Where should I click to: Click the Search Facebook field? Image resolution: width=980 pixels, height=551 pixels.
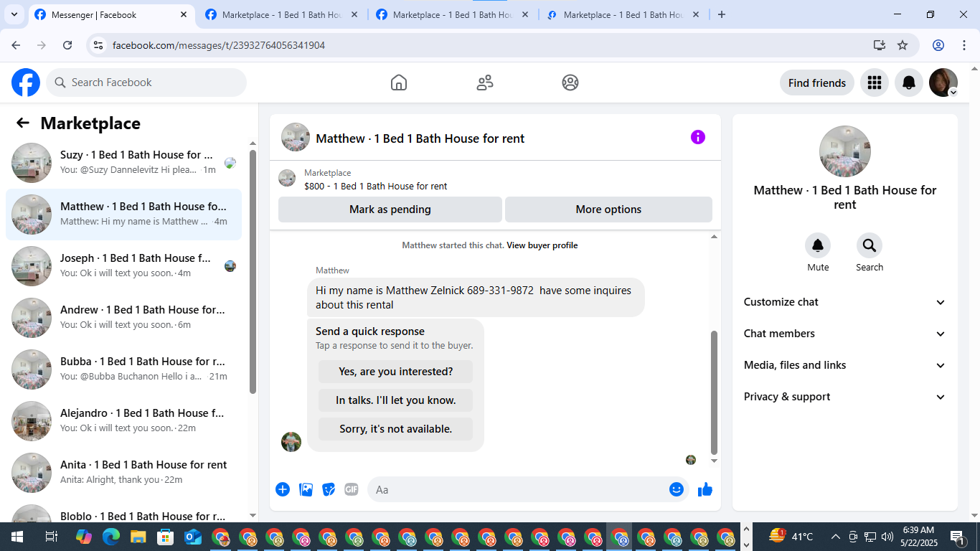146,83
